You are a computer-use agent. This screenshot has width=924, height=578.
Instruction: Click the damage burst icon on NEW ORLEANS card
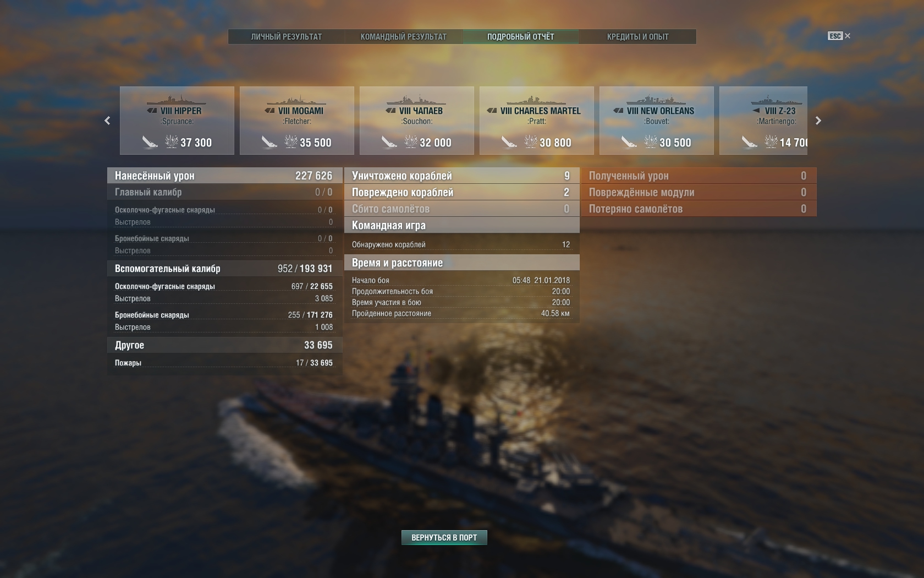click(x=650, y=142)
